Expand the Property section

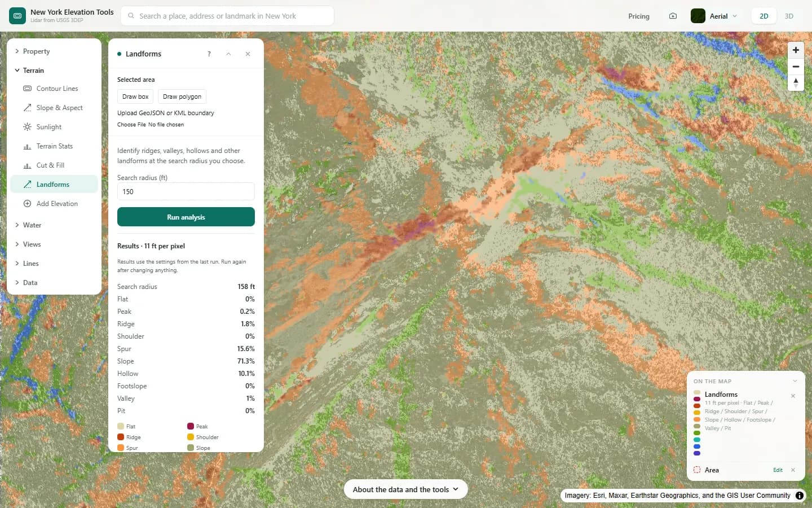pyautogui.click(x=54, y=51)
